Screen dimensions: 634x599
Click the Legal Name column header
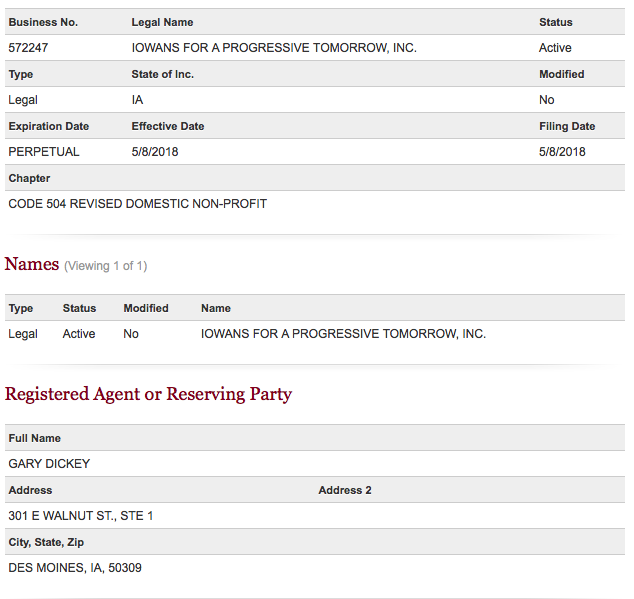tap(162, 22)
